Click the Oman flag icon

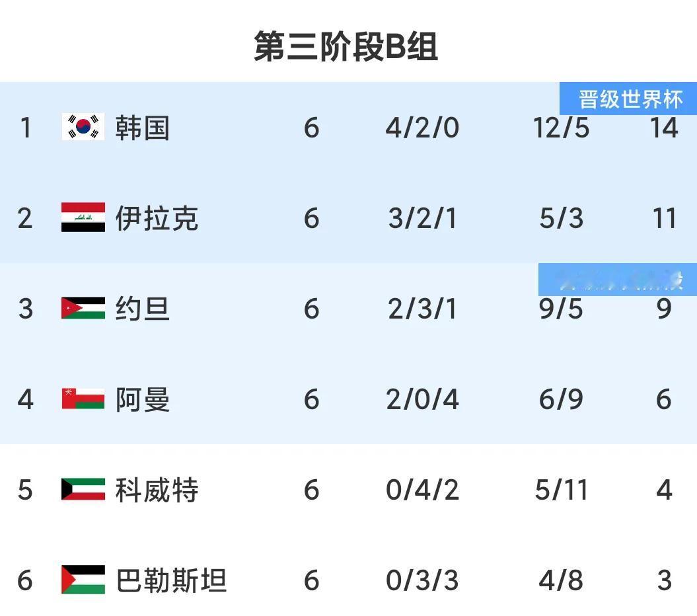pyautogui.click(x=83, y=399)
